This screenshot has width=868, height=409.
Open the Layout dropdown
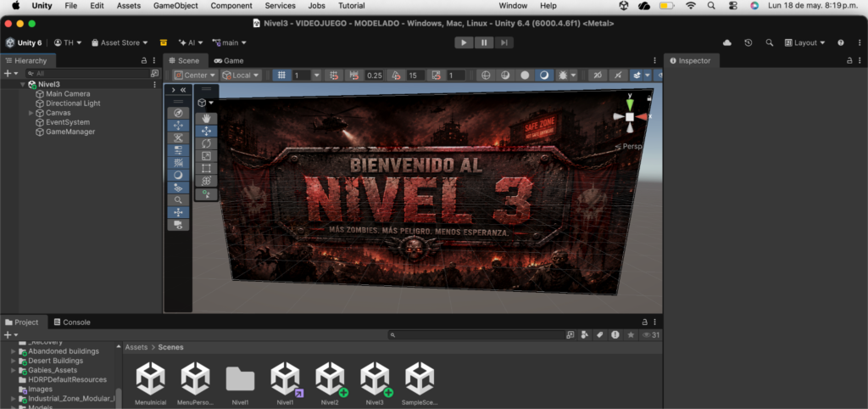click(804, 42)
